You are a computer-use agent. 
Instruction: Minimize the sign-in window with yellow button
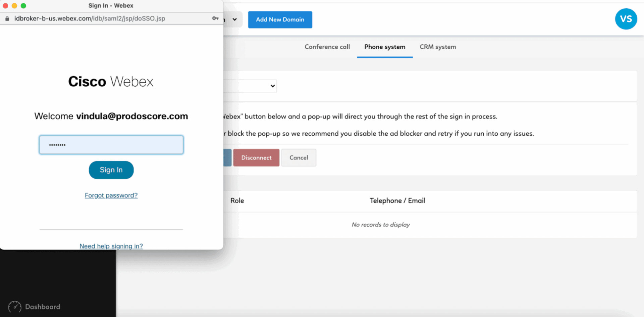click(14, 6)
